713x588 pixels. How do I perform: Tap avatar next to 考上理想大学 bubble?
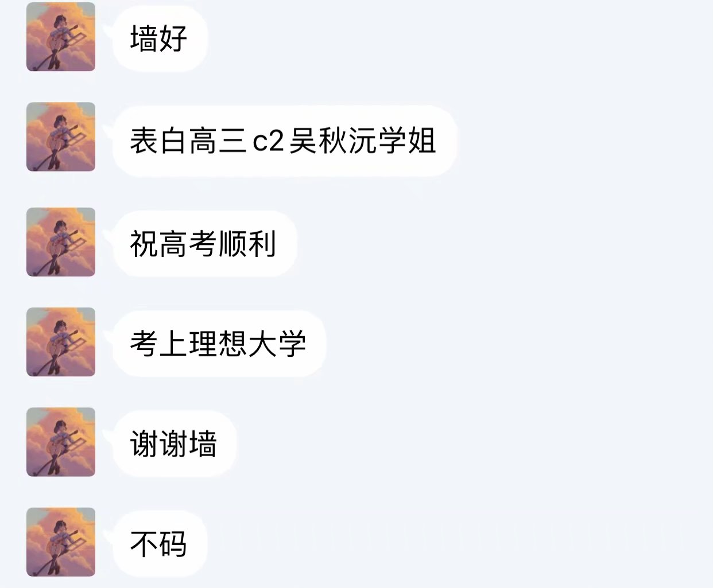tap(61, 342)
